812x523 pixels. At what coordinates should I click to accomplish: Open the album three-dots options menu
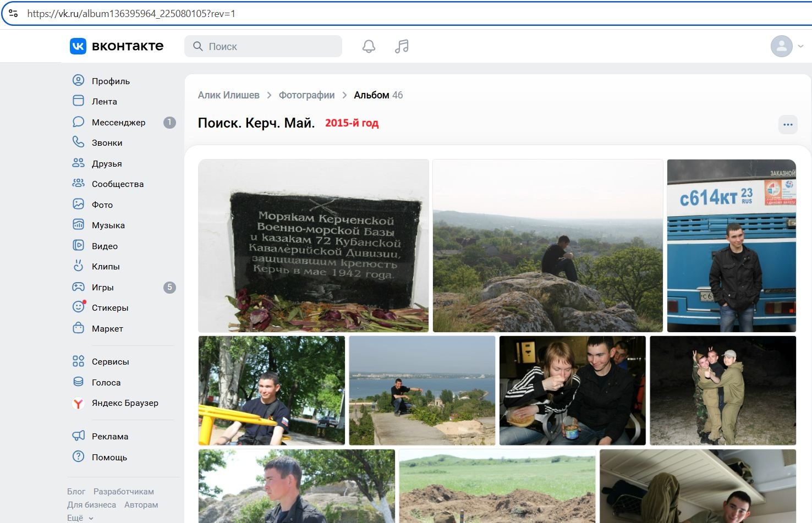click(x=788, y=125)
